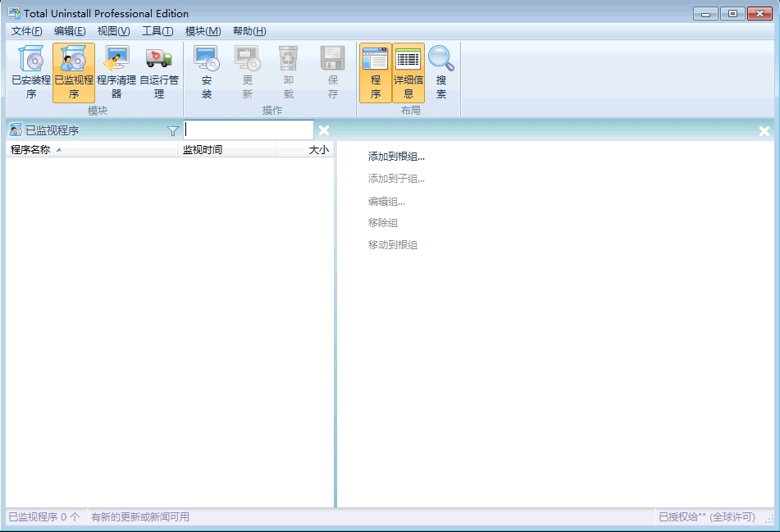Open the 自运行管理 (Startup Manager) module
The width and height of the screenshot is (780, 532).
[159, 72]
